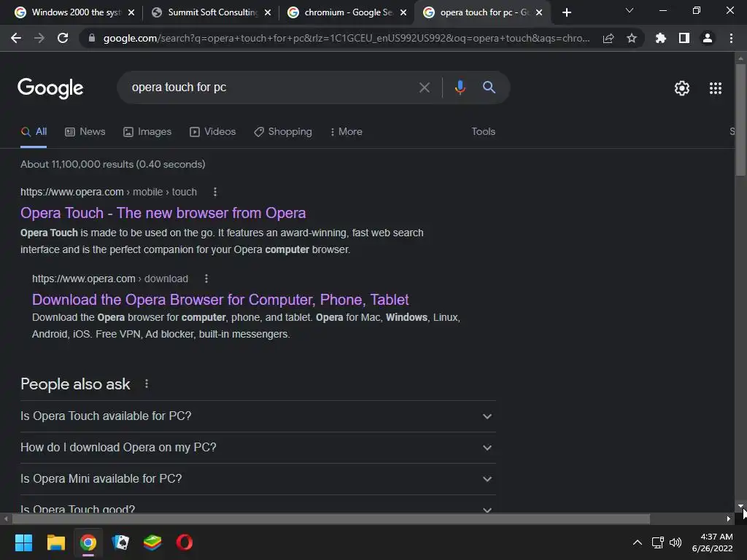
Task: Open options for the opera.com mobile touch result
Action: (215, 192)
